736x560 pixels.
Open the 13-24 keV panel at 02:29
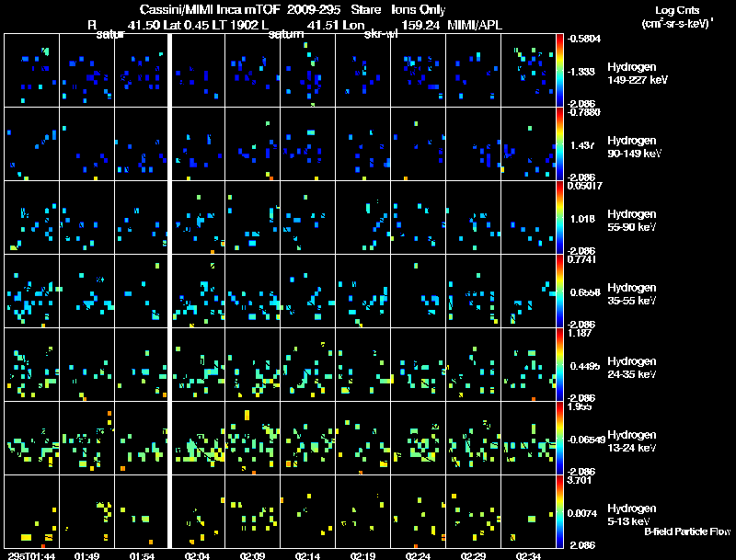tap(473, 438)
